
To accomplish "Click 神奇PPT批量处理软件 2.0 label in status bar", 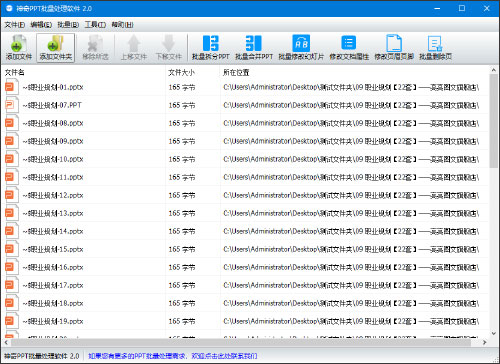I will click(42, 356).
